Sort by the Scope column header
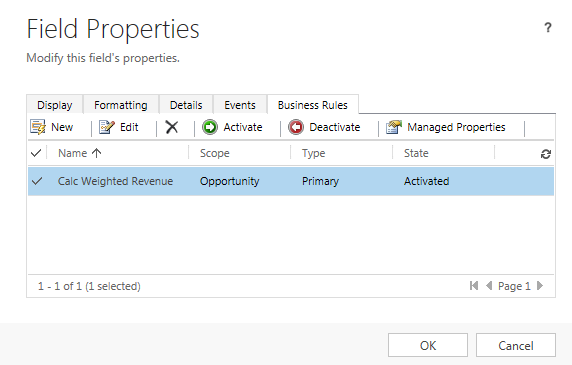This screenshot has height=365, width=572. point(214,153)
